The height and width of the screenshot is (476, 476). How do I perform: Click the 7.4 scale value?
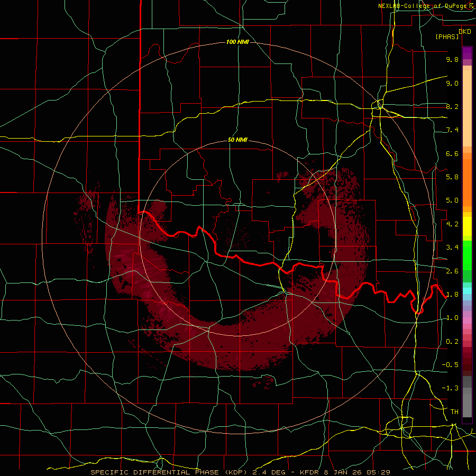pos(452,130)
